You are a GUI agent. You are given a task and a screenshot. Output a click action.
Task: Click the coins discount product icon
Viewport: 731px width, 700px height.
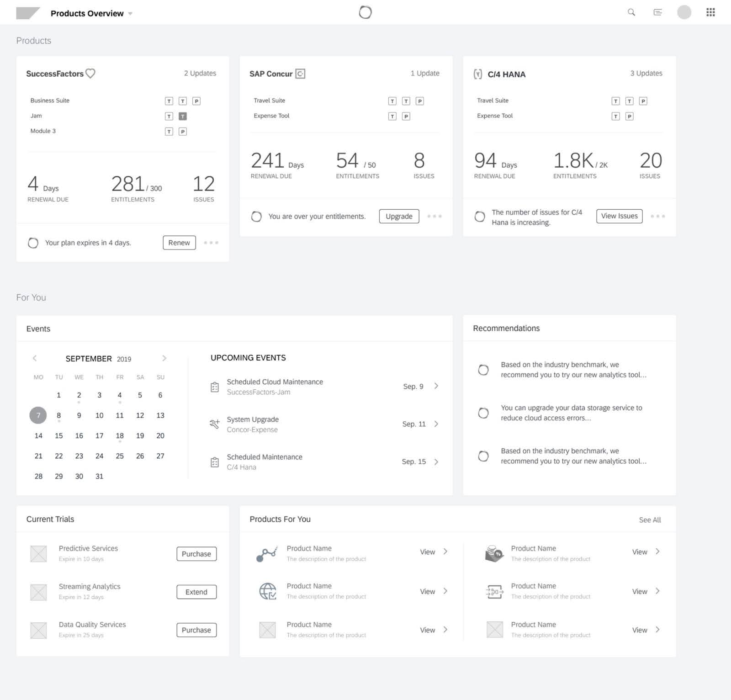tap(494, 553)
